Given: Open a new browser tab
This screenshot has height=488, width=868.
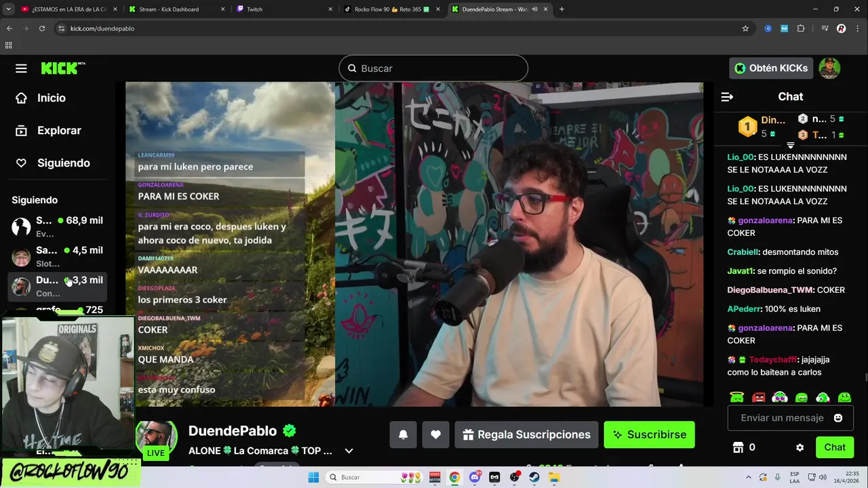Looking at the screenshot, I should coord(561,9).
